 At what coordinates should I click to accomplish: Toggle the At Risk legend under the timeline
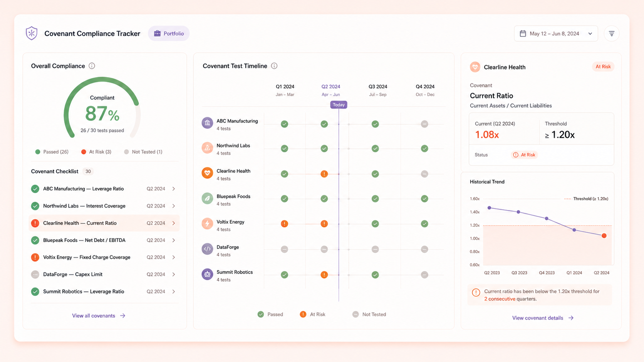pos(312,314)
